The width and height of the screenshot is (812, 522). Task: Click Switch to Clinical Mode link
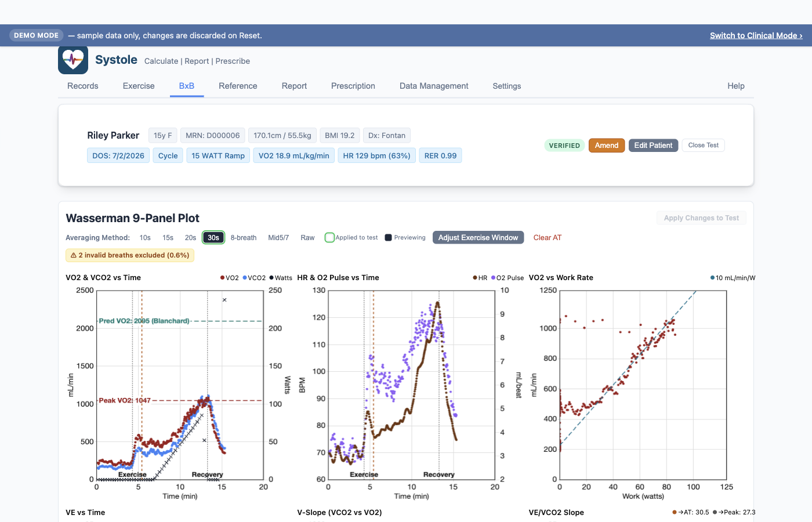756,35
